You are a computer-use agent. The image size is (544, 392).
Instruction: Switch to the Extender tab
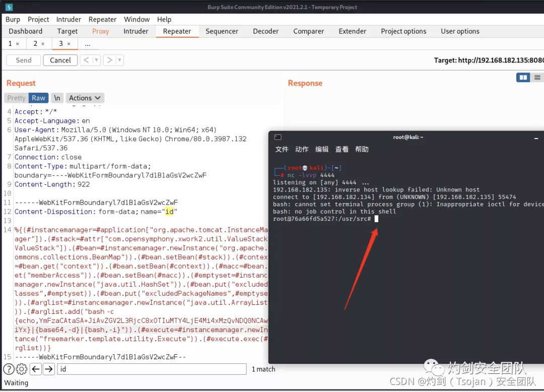tap(352, 31)
